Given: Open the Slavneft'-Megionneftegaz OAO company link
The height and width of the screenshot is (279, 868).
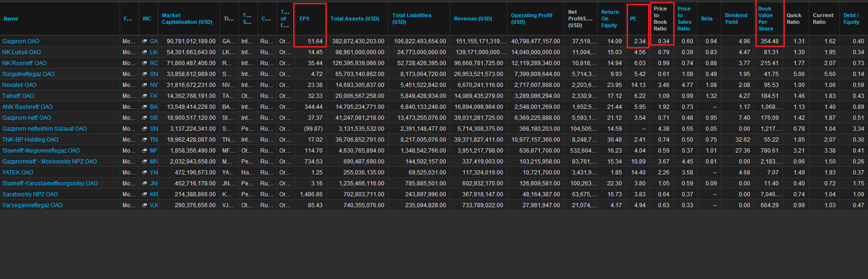Looking at the screenshot, I should (41, 151).
